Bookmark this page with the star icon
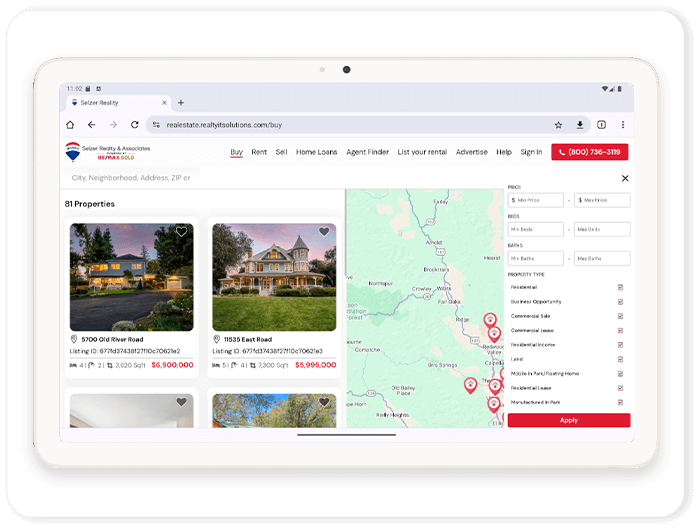 click(558, 125)
